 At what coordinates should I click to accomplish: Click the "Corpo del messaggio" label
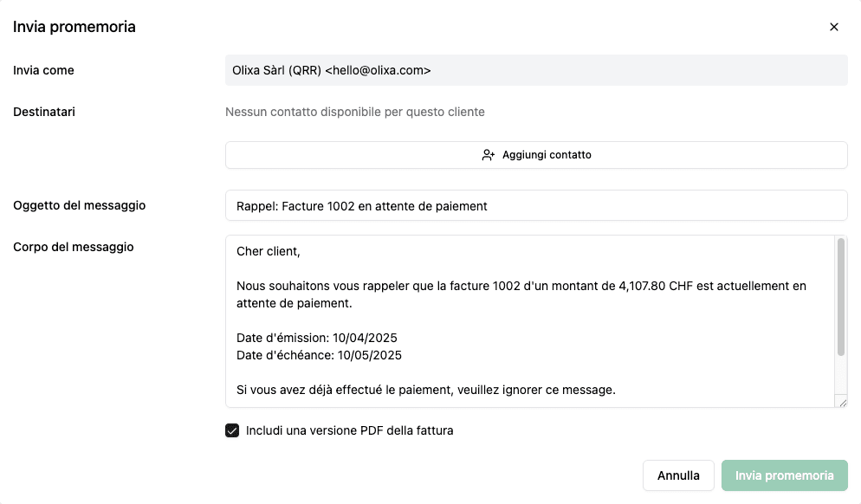pos(73,247)
